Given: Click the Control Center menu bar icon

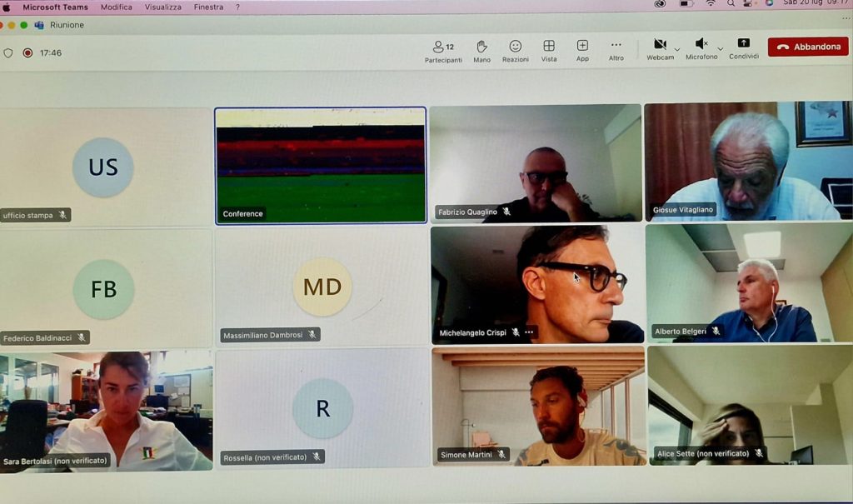Looking at the screenshot, I should pyautogui.click(x=749, y=4).
